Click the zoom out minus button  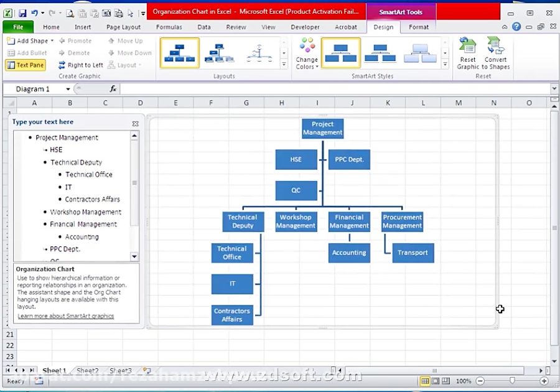pos(480,381)
